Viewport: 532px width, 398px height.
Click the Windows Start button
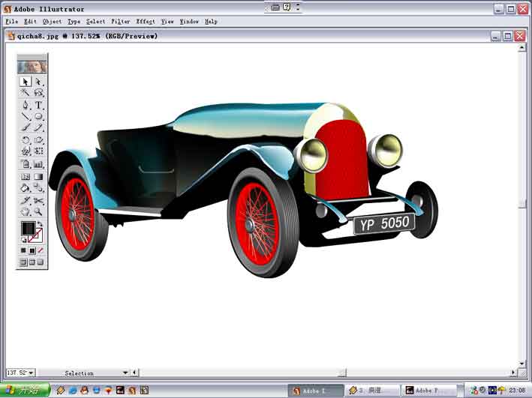[24, 391]
